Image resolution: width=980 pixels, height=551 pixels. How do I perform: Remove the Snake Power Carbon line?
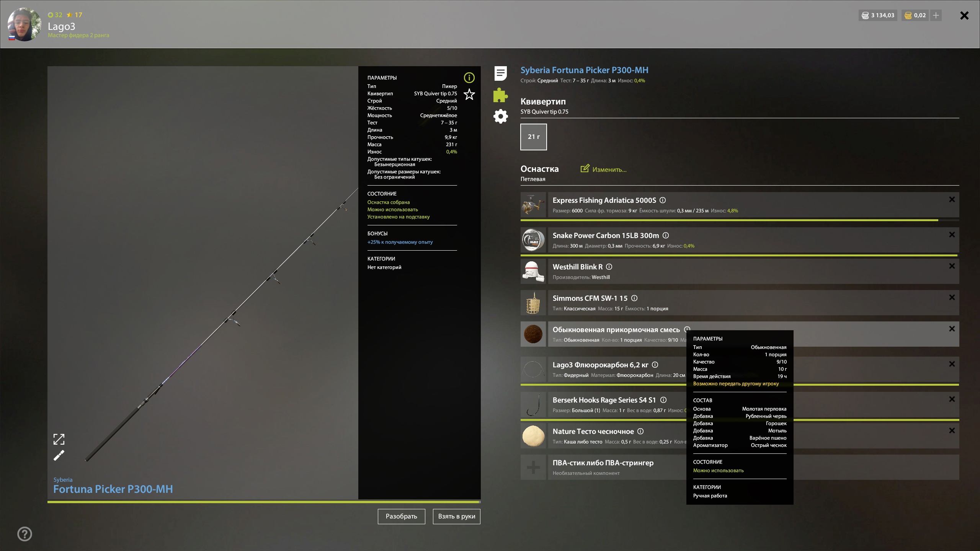pyautogui.click(x=952, y=235)
